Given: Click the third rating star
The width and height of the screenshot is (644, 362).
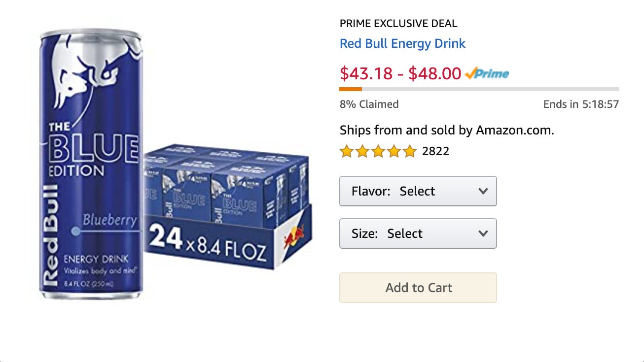Looking at the screenshot, I should point(377,151).
